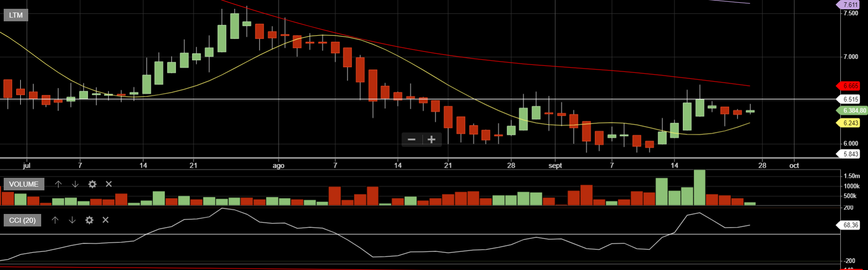Click the white 6.515 price tag
Image resolution: width=868 pixels, height=270 pixels.
click(x=848, y=99)
